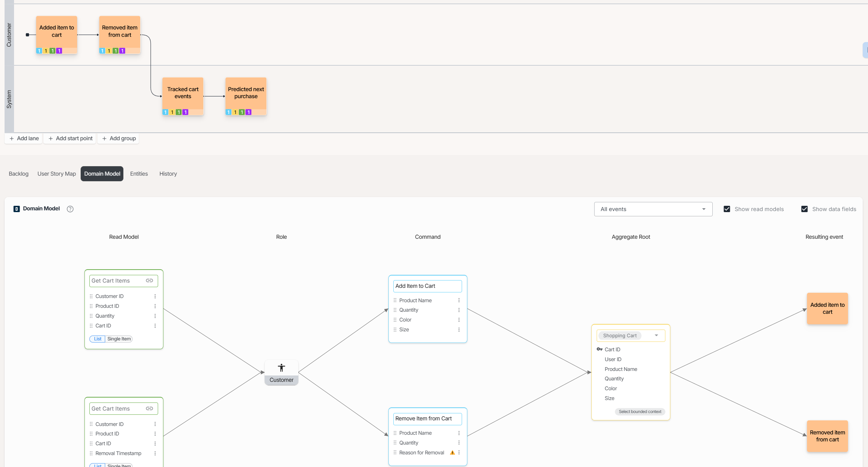868x467 pixels.
Task: Click warning icon beside Reason for Removal
Action: coord(452,453)
